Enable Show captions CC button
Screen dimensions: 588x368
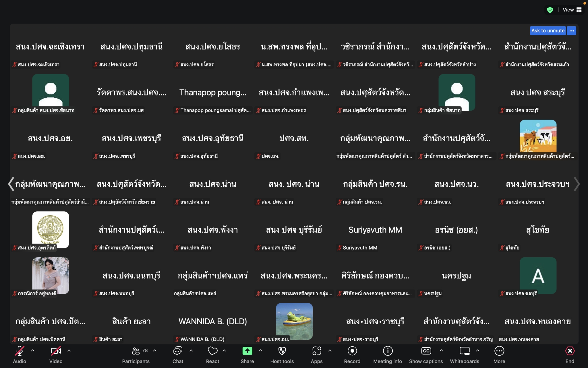click(426, 351)
